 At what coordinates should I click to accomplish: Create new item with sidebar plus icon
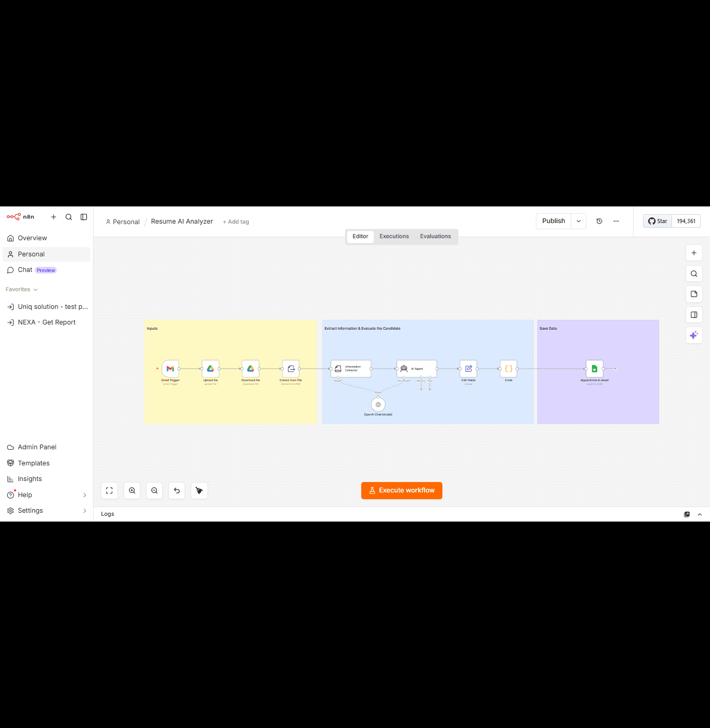pyautogui.click(x=54, y=217)
